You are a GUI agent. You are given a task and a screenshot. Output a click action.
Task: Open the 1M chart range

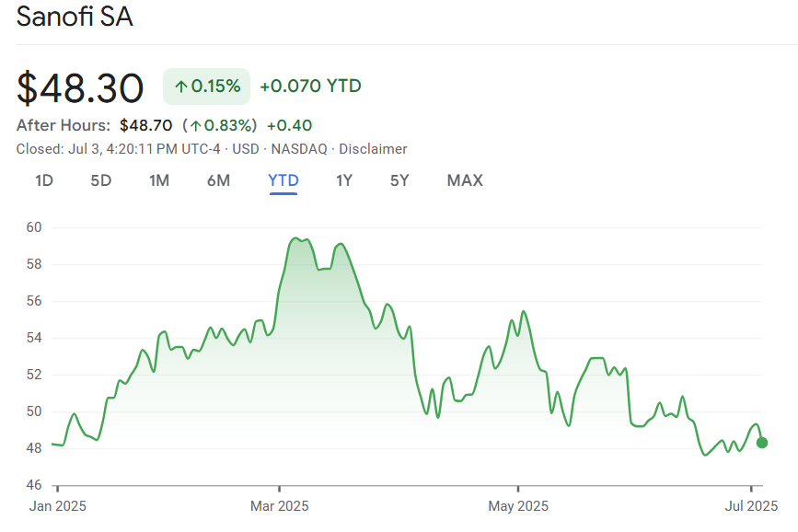(x=159, y=180)
